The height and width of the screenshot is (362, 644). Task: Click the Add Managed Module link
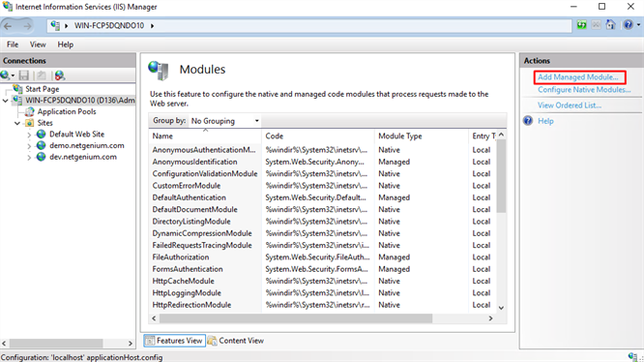click(578, 77)
